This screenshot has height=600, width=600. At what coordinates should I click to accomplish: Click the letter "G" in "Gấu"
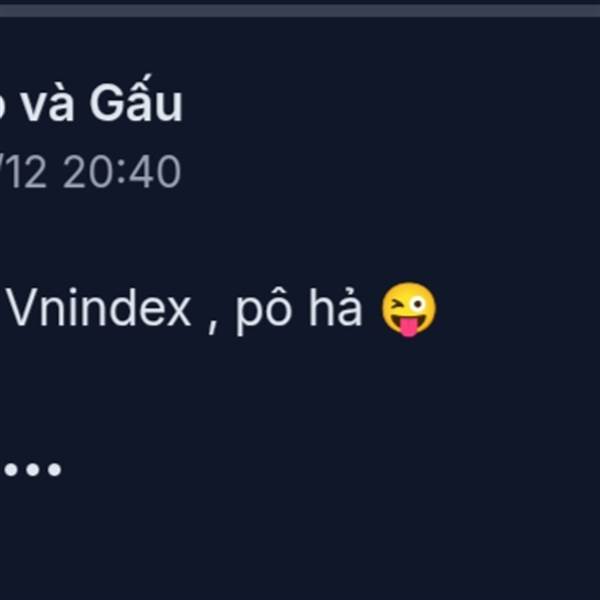pyautogui.click(x=103, y=103)
